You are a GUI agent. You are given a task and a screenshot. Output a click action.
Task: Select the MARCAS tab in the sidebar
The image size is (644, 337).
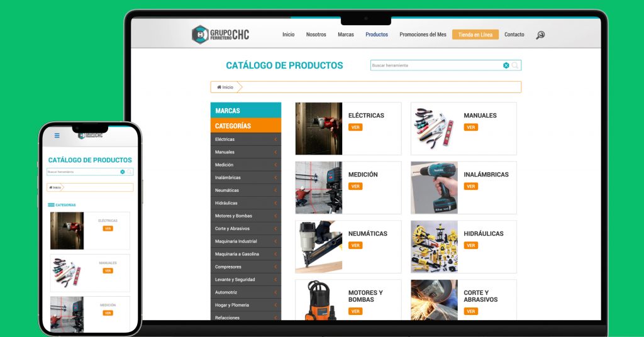[x=245, y=111]
